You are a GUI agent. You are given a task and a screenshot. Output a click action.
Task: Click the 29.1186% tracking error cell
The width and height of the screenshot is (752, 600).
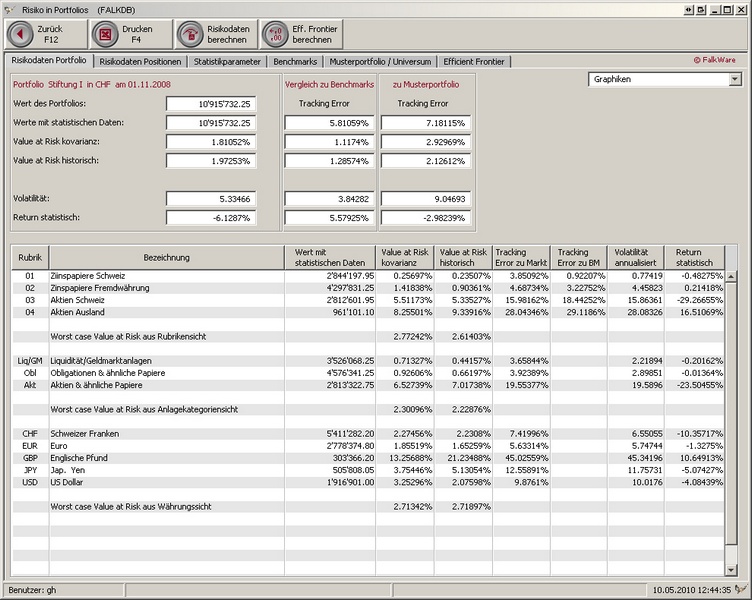click(579, 312)
